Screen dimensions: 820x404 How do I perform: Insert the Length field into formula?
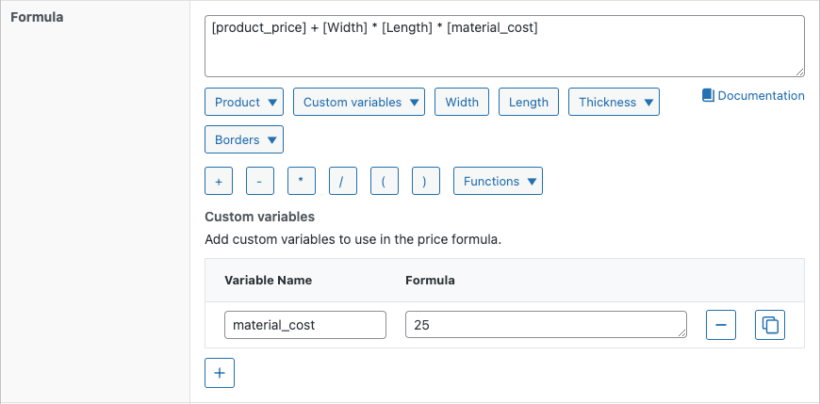pos(528,102)
